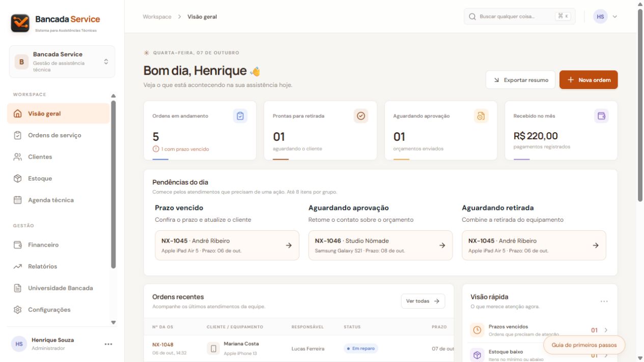Click the Aguardando aprovação card icon
The width and height of the screenshot is (644, 362).
(481, 116)
